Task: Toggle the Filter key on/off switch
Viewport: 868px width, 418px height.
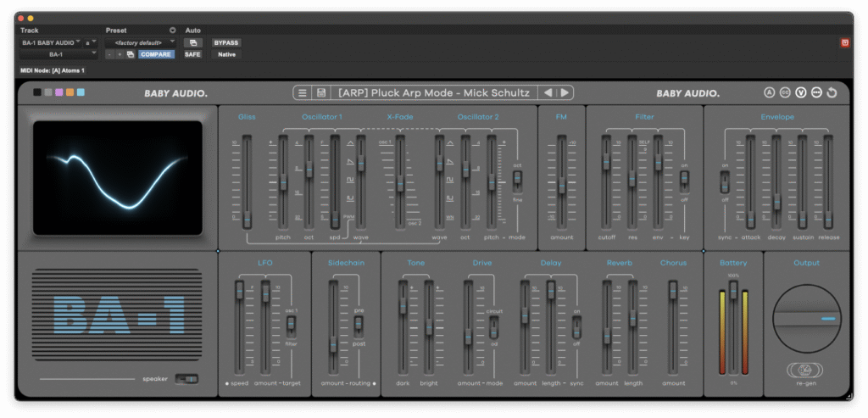Action: (x=685, y=181)
